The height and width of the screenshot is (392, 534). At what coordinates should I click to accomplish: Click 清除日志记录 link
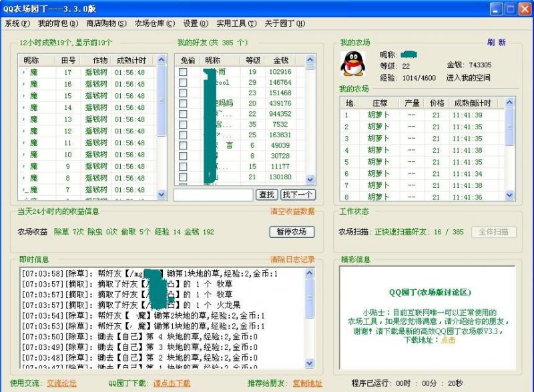[x=292, y=259]
